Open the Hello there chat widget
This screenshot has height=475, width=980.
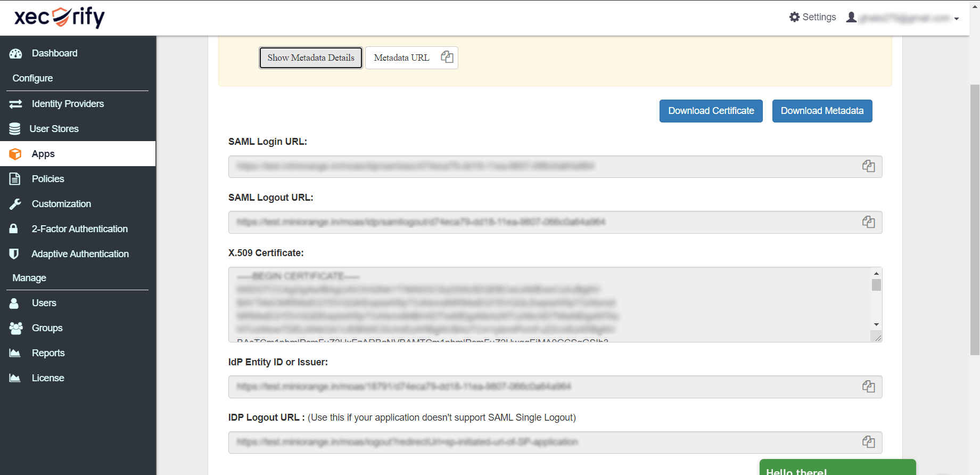[x=837, y=468]
